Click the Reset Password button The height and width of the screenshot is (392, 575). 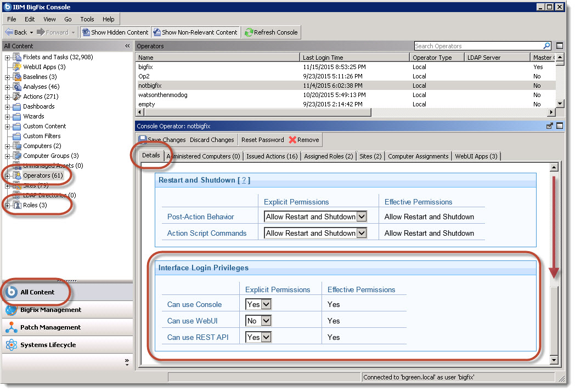262,140
